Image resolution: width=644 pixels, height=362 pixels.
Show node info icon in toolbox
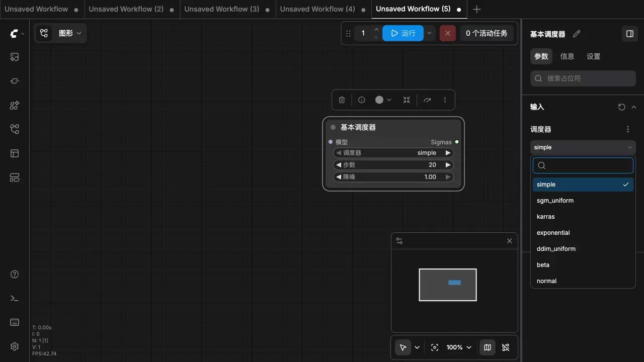pos(362,100)
